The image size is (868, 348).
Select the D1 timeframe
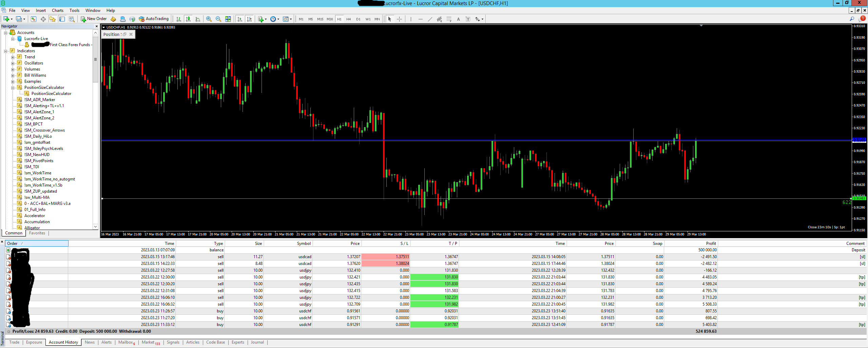(x=358, y=19)
